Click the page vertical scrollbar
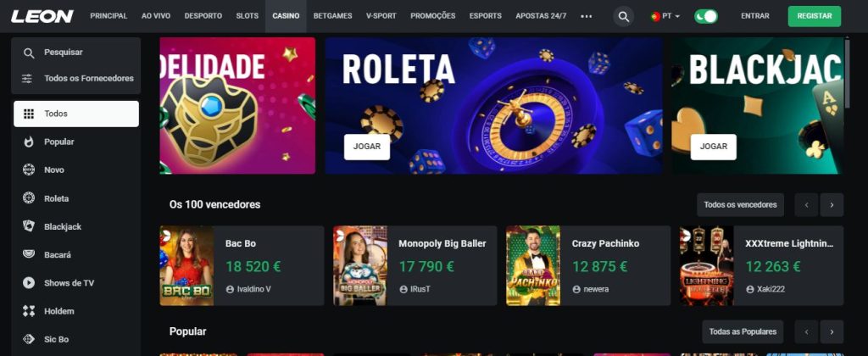This screenshot has height=356, width=868. [x=848, y=72]
